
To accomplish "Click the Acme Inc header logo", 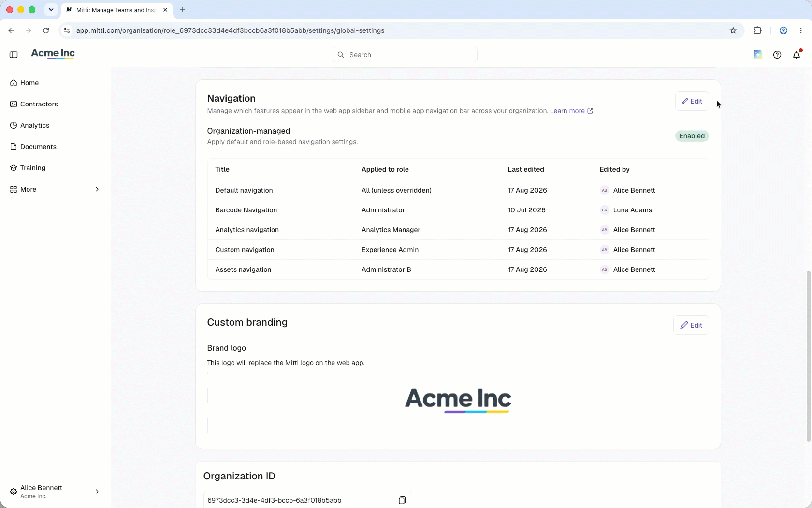I will (x=53, y=54).
